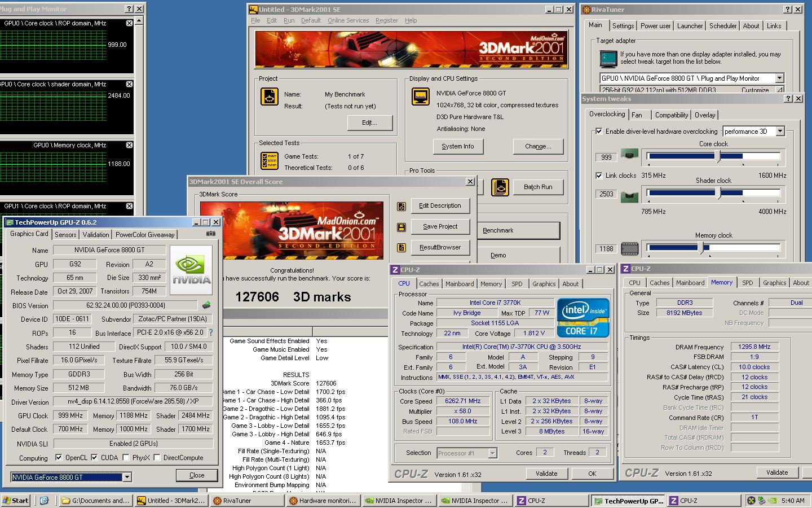Click the System Info button in 3DMark2001
The width and height of the screenshot is (812, 508).
(x=457, y=146)
